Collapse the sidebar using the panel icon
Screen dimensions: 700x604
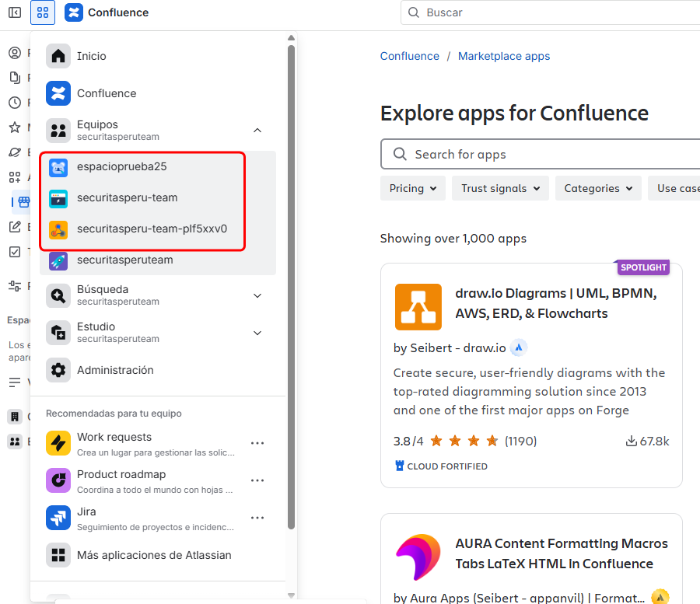point(15,12)
